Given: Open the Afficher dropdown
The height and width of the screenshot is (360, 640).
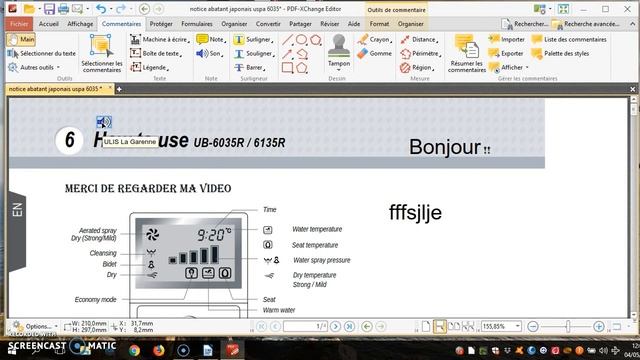Looking at the screenshot, I should [509, 67].
